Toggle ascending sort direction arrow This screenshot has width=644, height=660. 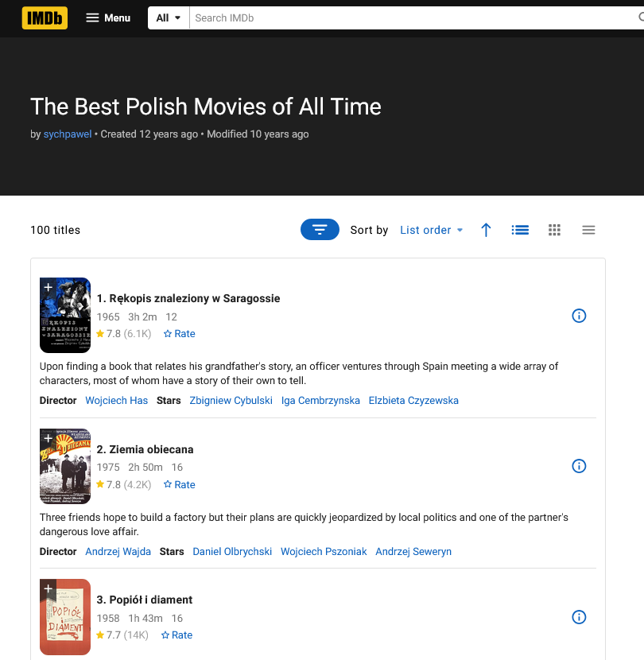pyautogui.click(x=486, y=230)
